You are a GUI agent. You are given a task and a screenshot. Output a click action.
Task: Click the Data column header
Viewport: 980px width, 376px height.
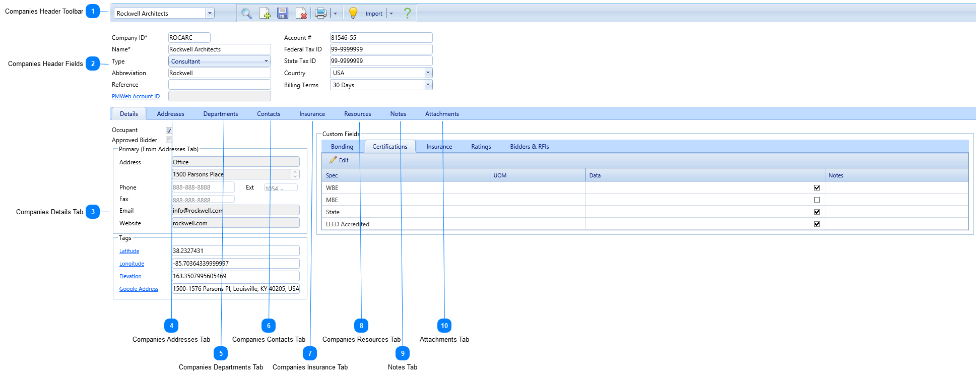705,175
